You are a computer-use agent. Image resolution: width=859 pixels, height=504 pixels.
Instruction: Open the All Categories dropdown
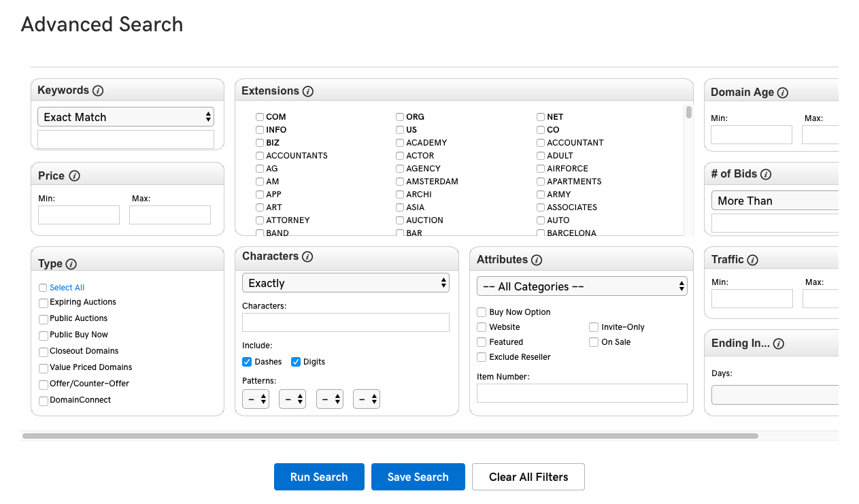pos(582,286)
